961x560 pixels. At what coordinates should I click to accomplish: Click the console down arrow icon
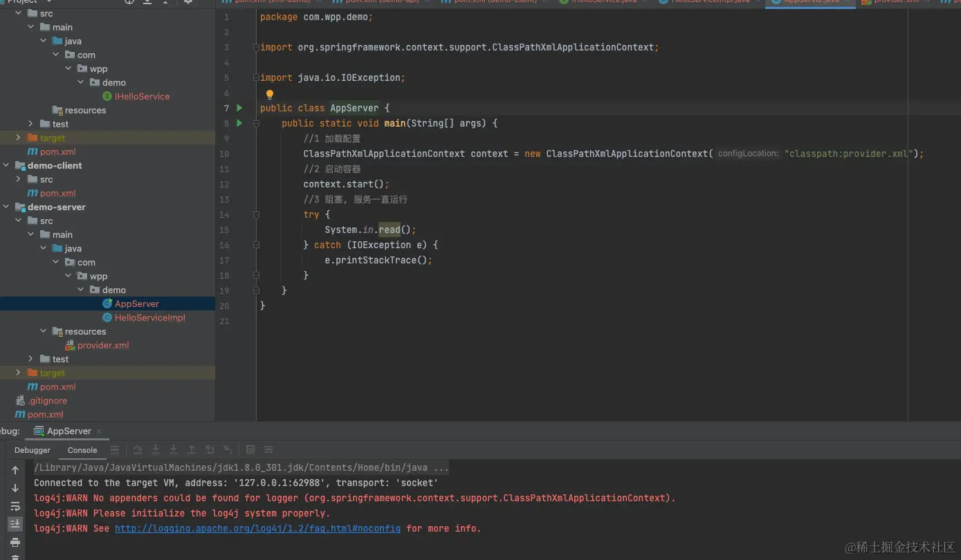15,488
